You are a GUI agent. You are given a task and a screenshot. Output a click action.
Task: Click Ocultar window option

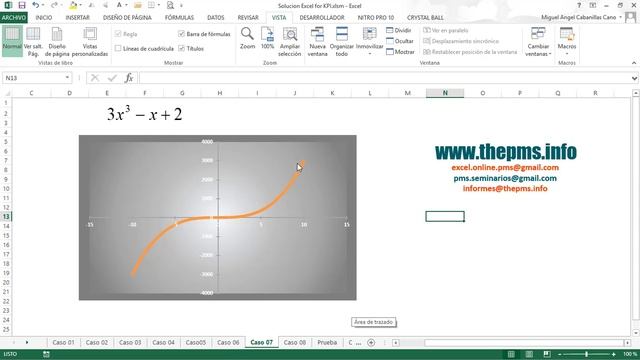tap(400, 41)
